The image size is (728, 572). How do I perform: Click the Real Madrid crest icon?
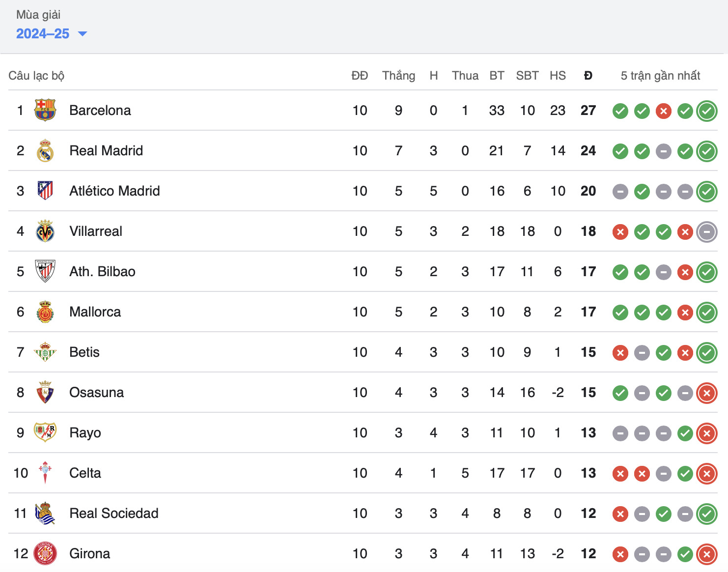tap(45, 150)
